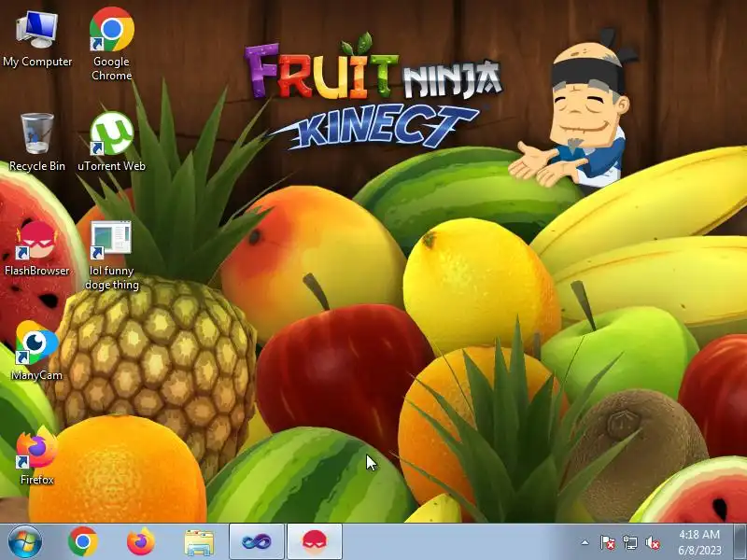Select the Google Chrome desktop shortcut
747x560 pixels.
(x=111, y=43)
